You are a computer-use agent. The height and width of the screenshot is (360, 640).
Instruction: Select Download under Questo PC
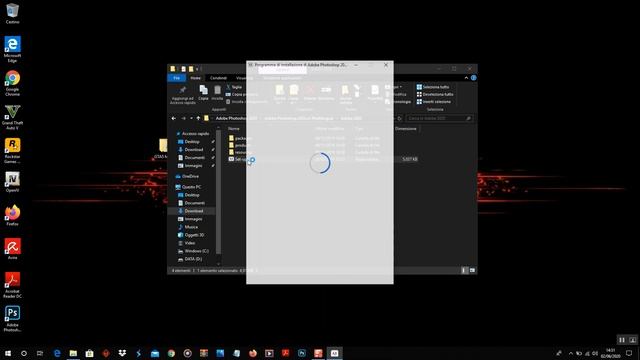(x=193, y=211)
